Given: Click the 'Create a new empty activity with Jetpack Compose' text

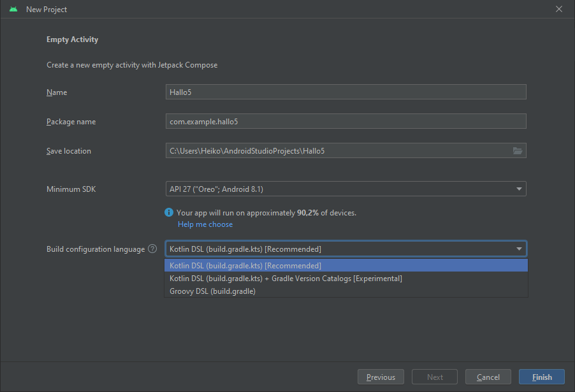Looking at the screenshot, I should 132,65.
